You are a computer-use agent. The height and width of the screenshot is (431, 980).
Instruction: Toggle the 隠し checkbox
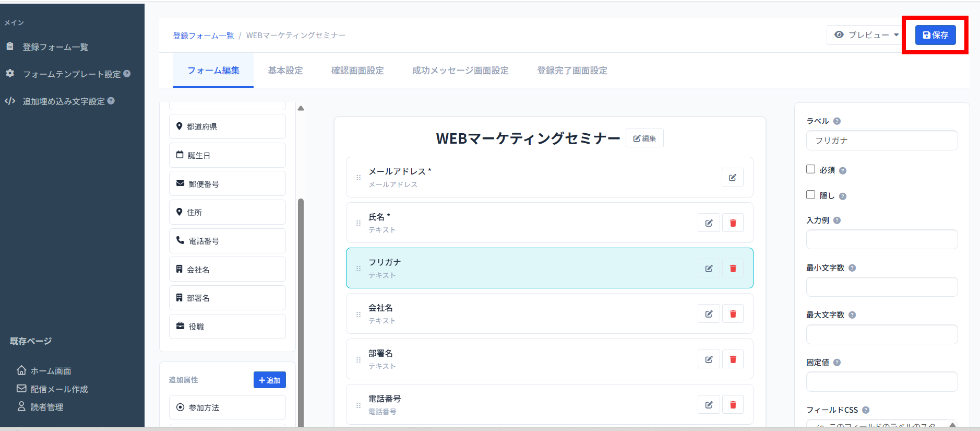[x=810, y=195]
